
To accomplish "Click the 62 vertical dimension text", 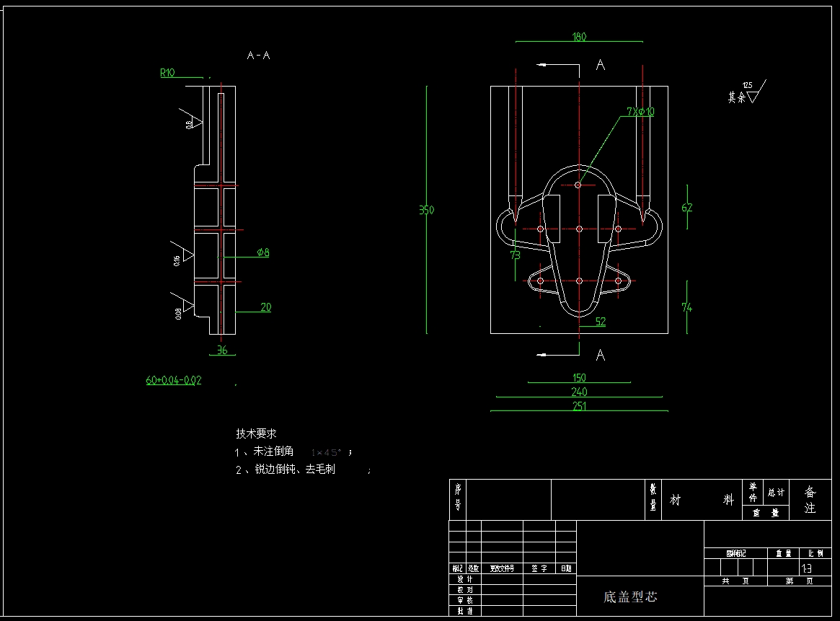I will tap(687, 207).
